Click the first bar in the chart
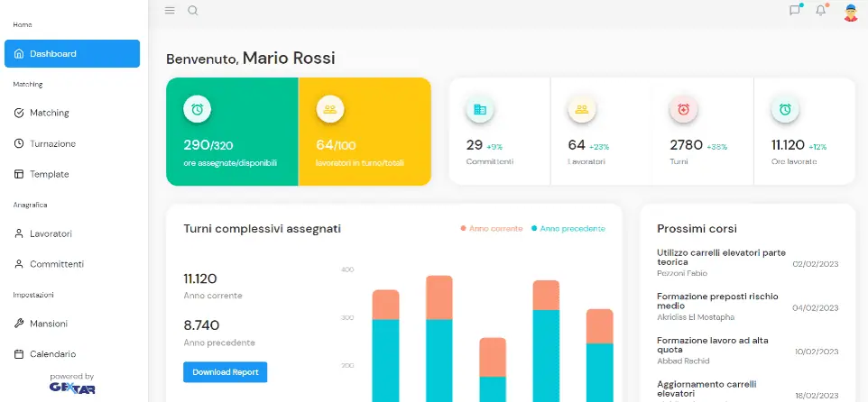The width and height of the screenshot is (868, 402). pyautogui.click(x=386, y=345)
